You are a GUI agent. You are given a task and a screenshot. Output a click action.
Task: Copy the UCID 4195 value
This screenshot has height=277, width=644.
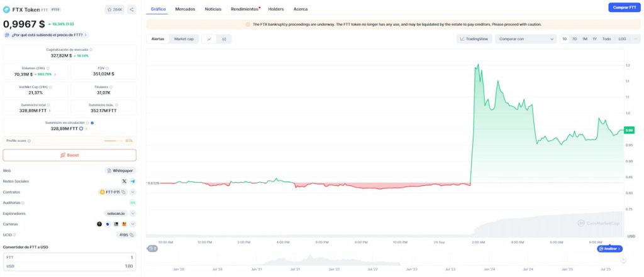(133, 235)
